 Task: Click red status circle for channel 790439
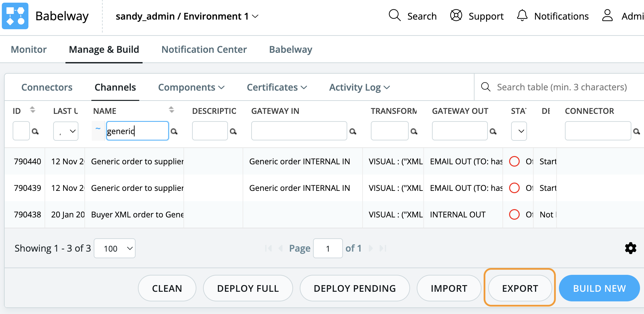[x=514, y=188]
